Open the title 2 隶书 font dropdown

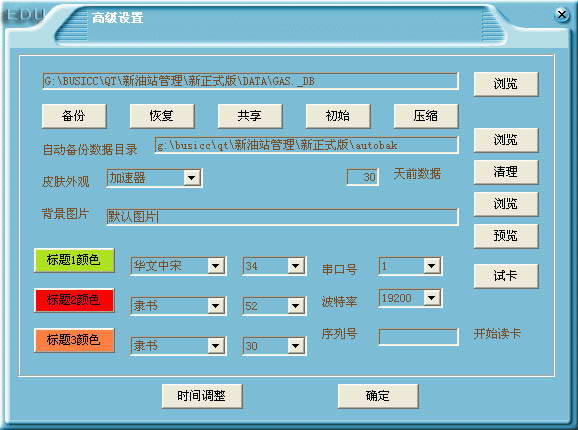click(x=216, y=306)
